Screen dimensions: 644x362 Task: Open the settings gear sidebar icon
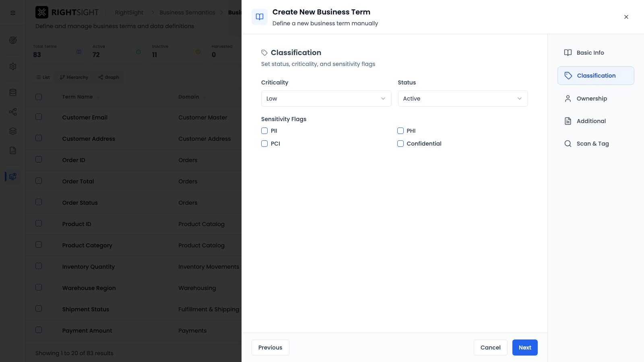13,66
